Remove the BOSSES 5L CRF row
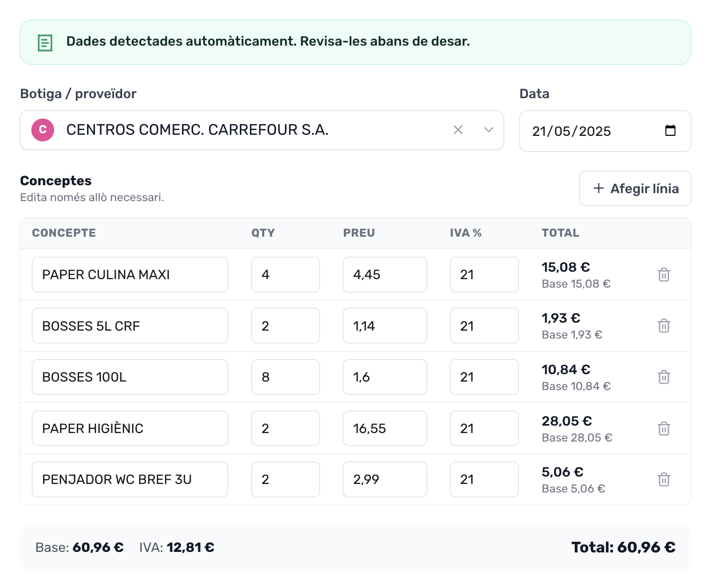 [x=664, y=326]
